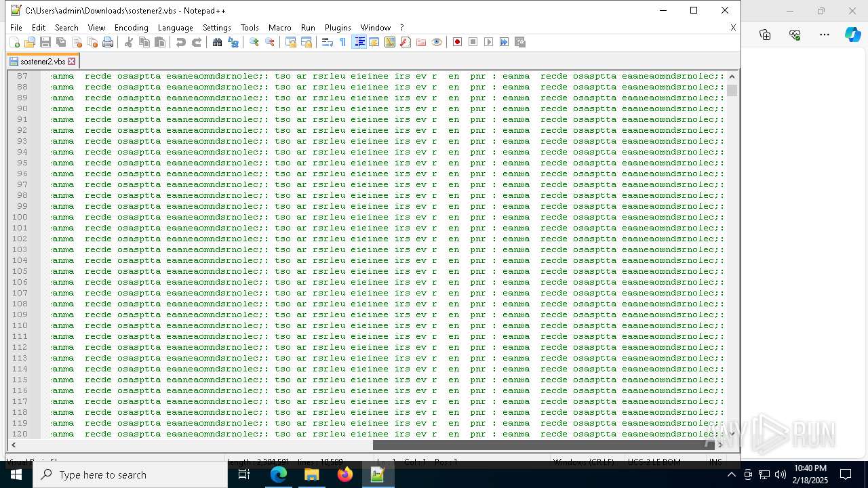The width and height of the screenshot is (868, 488).
Task: Open the user-defined language dialog icon
Action: tap(374, 42)
